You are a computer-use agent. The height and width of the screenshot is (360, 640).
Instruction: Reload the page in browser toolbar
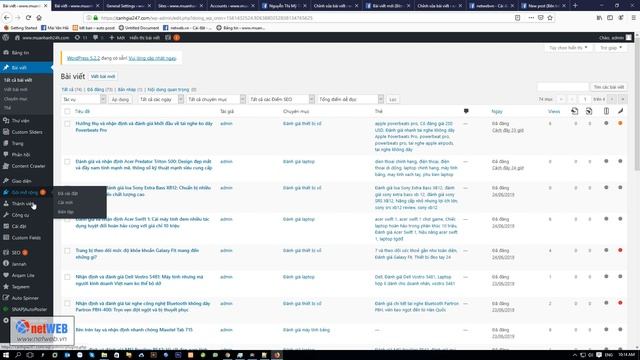[x=28, y=18]
